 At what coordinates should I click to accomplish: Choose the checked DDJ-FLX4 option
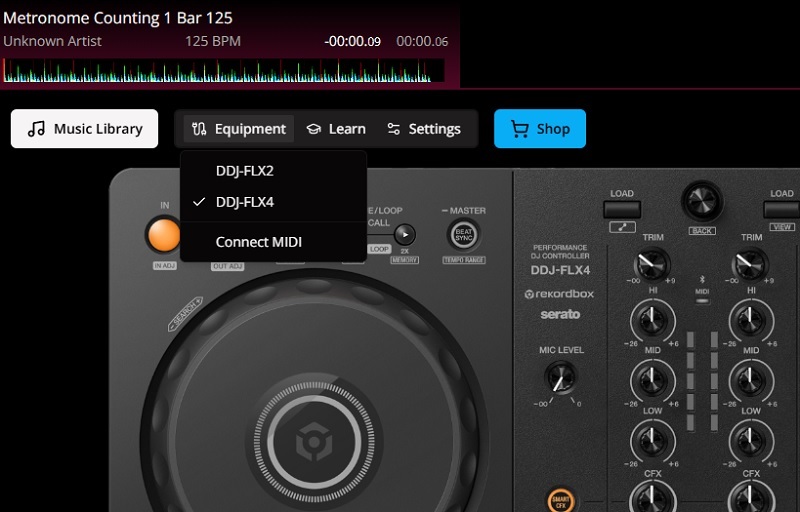(x=273, y=202)
